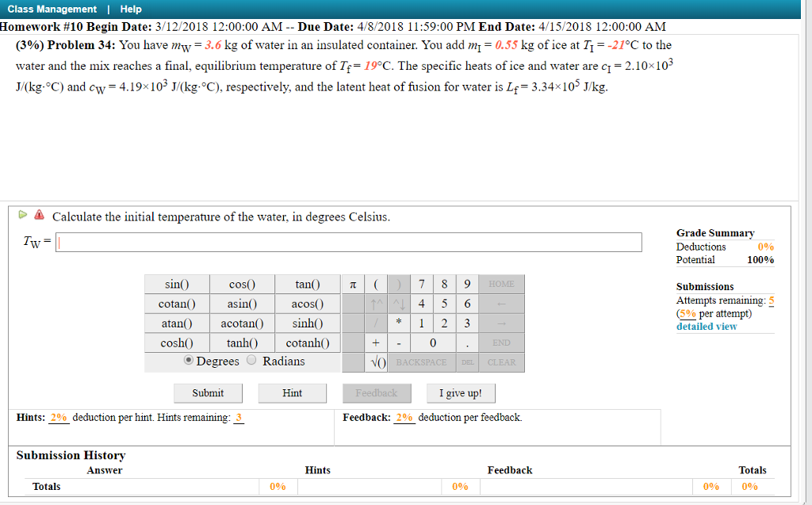Image resolution: width=812 pixels, height=505 pixels.
Task: Click the I give up button
Action: [x=461, y=392]
